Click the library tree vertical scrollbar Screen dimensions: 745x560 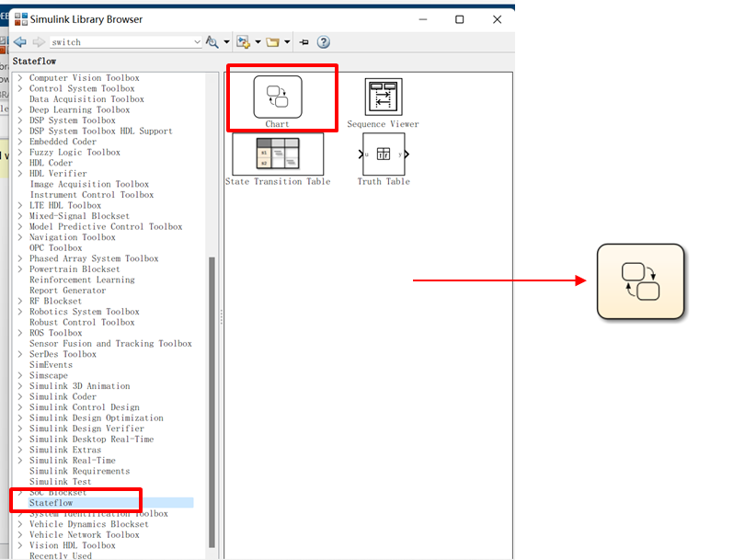tap(212, 402)
